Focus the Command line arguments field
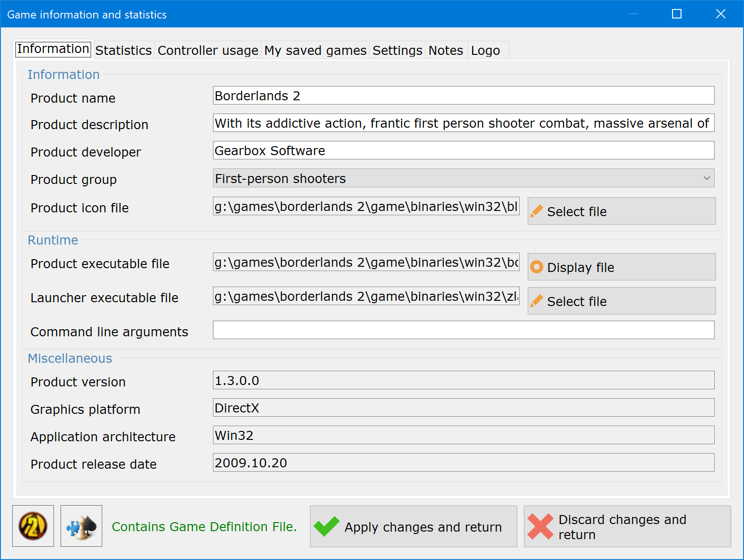744x560 pixels. [x=464, y=330]
